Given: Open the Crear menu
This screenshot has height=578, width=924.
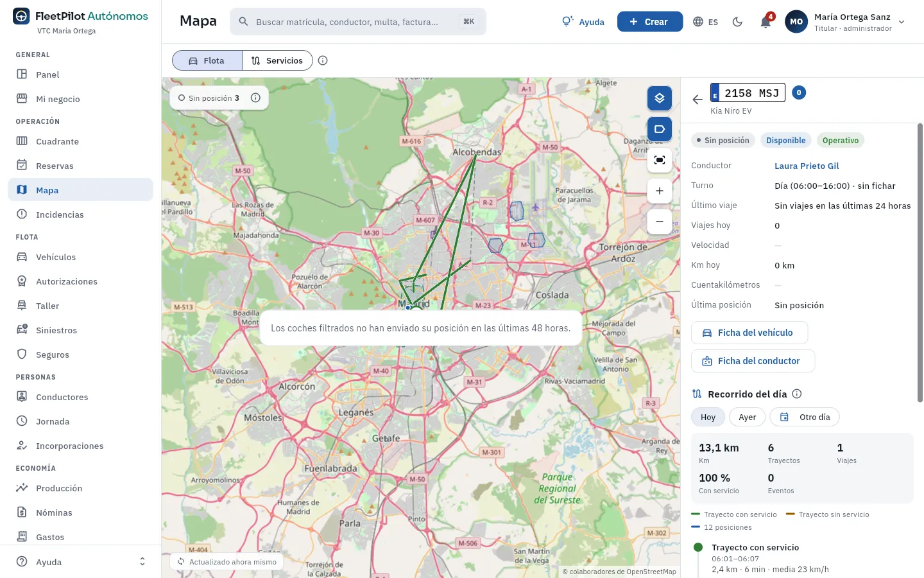Looking at the screenshot, I should coord(650,22).
